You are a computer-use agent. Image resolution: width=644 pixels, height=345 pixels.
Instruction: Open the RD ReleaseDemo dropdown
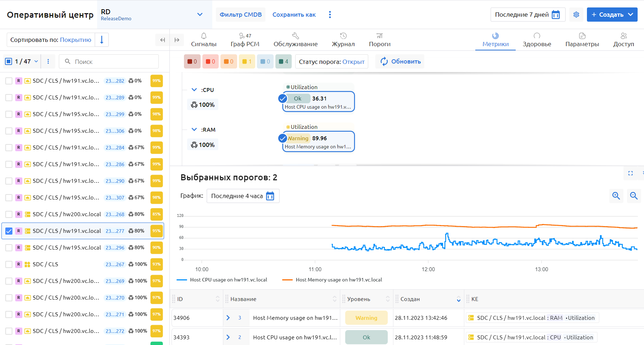pos(200,15)
